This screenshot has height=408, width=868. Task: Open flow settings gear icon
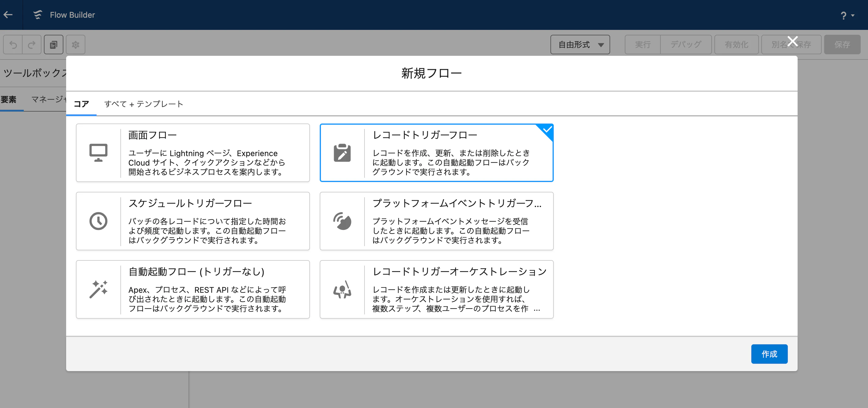[x=76, y=45]
